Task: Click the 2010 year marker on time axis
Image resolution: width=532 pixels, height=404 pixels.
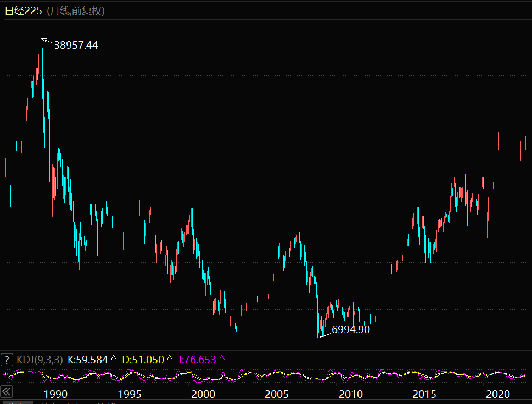Action: tap(350, 394)
